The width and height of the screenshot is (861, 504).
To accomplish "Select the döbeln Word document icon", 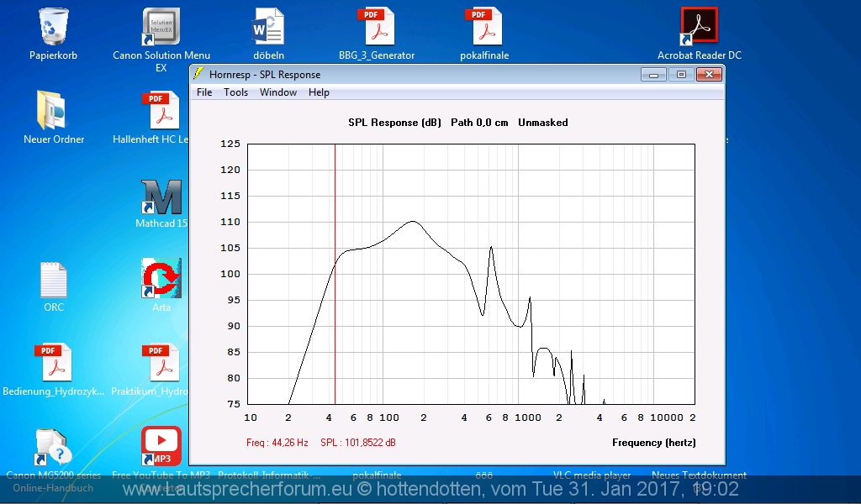I will click(269, 27).
